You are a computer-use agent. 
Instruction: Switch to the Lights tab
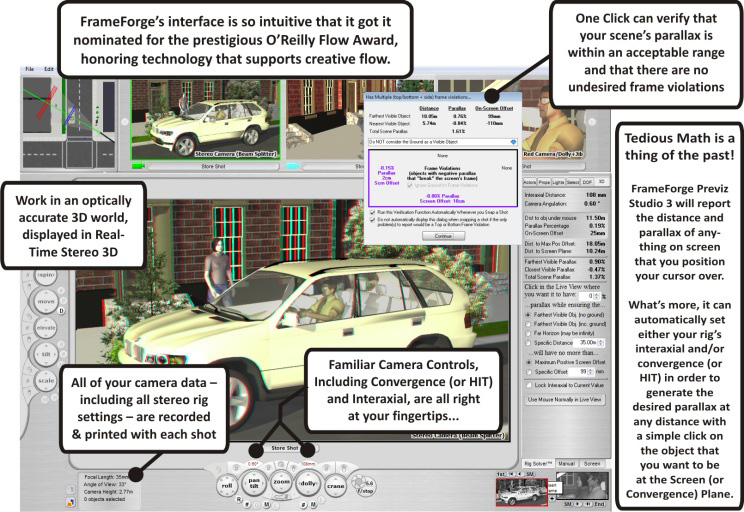click(558, 182)
